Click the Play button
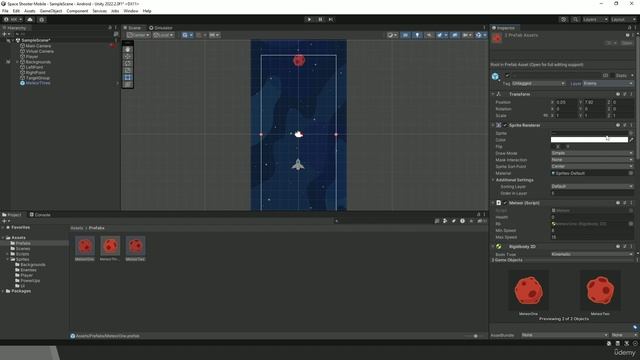Screen dimensions: 640x360 (309, 19)
